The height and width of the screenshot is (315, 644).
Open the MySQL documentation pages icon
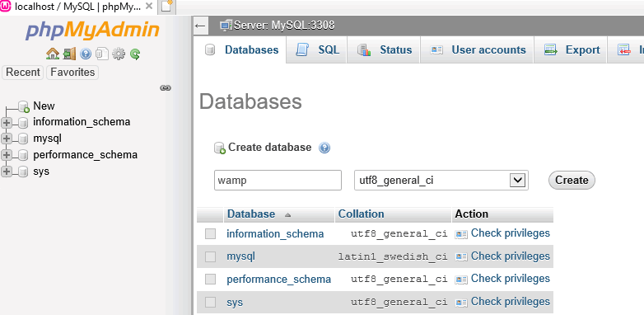click(x=102, y=54)
